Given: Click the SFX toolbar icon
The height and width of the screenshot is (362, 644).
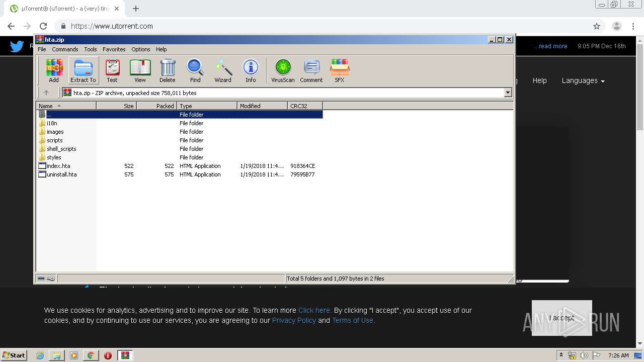Looking at the screenshot, I should coord(340,70).
